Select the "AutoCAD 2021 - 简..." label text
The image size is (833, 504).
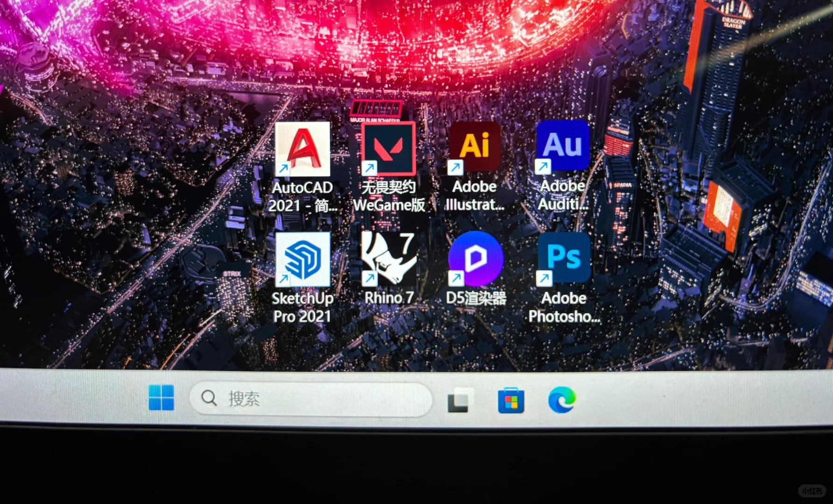pos(302,196)
